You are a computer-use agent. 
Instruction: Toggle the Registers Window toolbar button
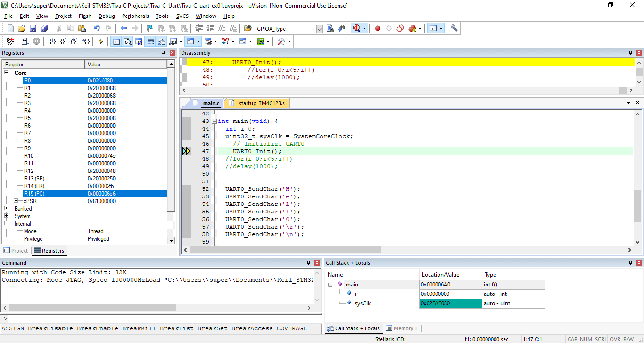(x=150, y=41)
